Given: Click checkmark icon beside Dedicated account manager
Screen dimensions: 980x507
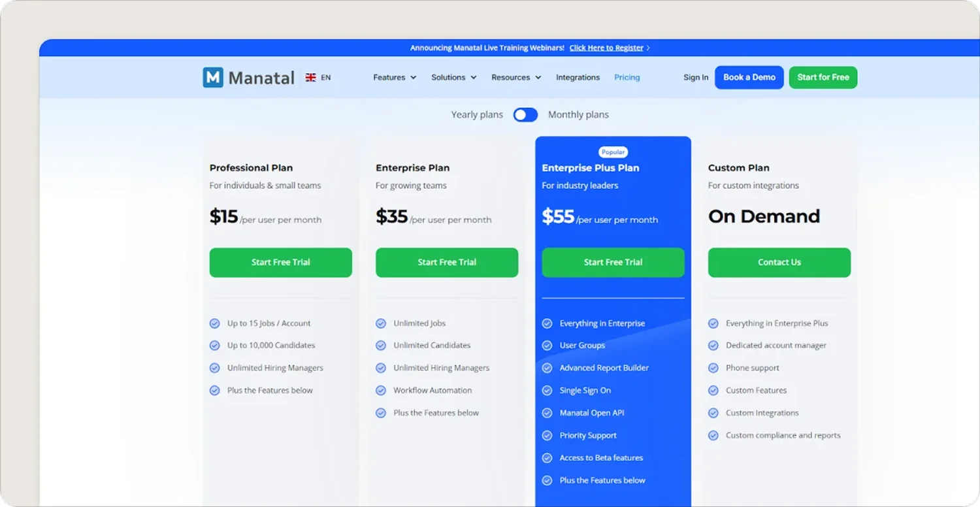Looking at the screenshot, I should point(713,346).
